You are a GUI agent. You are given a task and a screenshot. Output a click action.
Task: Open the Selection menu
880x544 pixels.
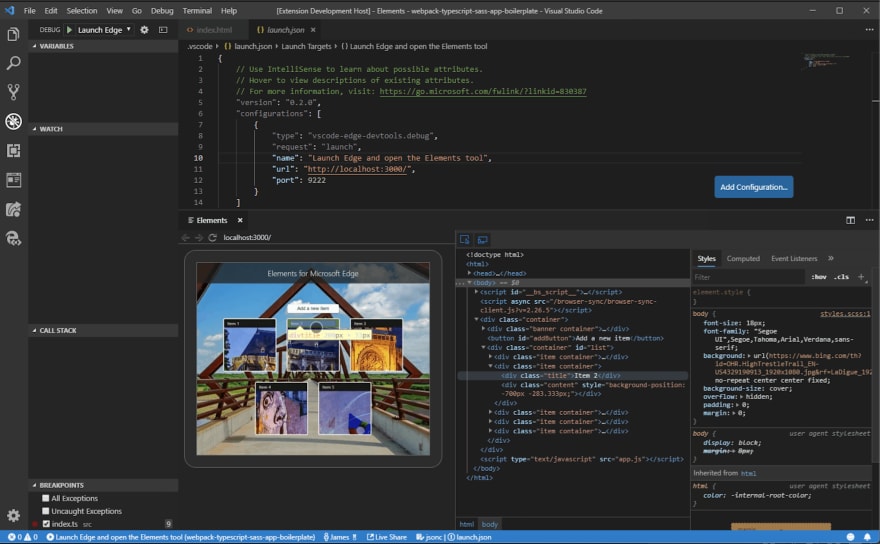tap(82, 11)
